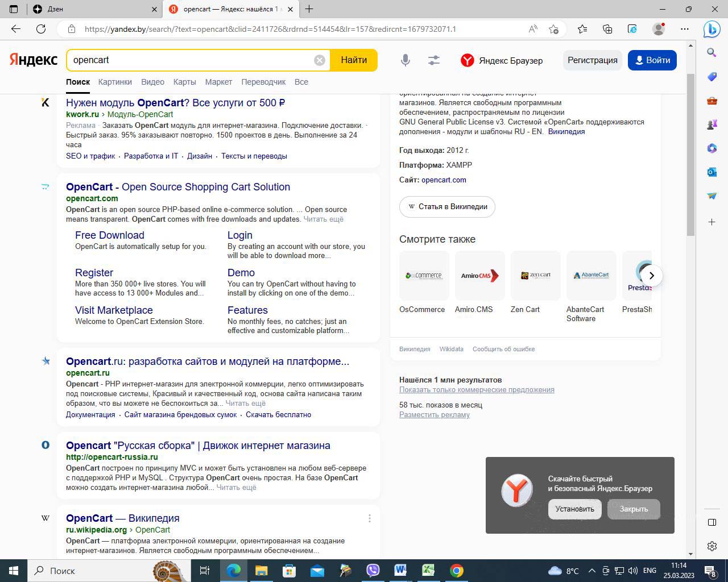Open the Free Download sitelink
The height and width of the screenshot is (582, 728).
[x=110, y=235]
